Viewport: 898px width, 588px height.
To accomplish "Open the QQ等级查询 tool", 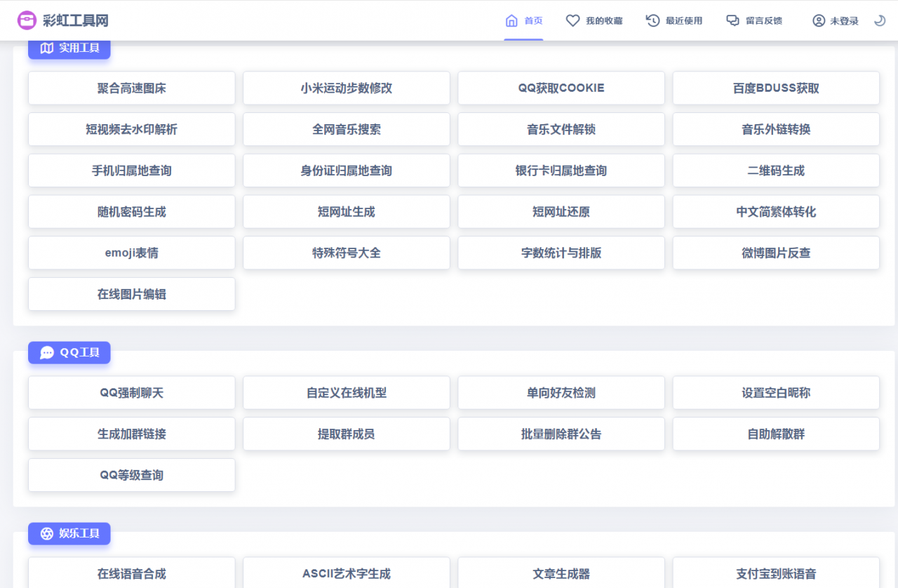I will point(132,475).
